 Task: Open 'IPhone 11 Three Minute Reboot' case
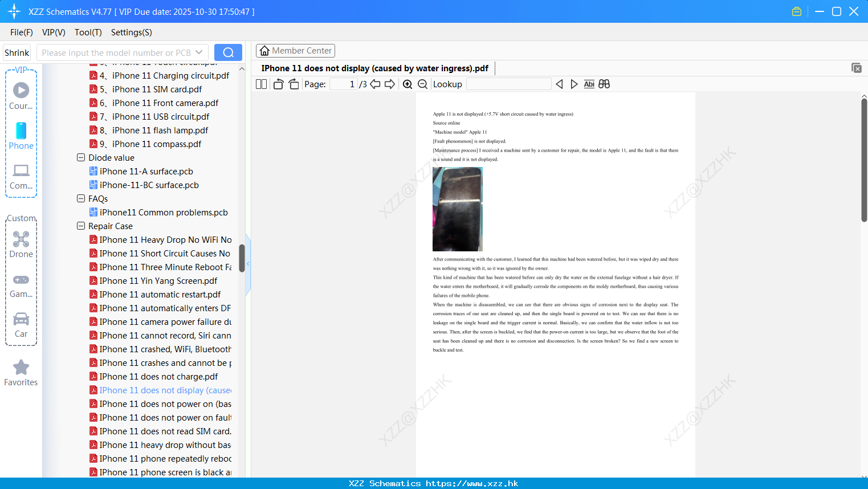pyautogui.click(x=161, y=267)
